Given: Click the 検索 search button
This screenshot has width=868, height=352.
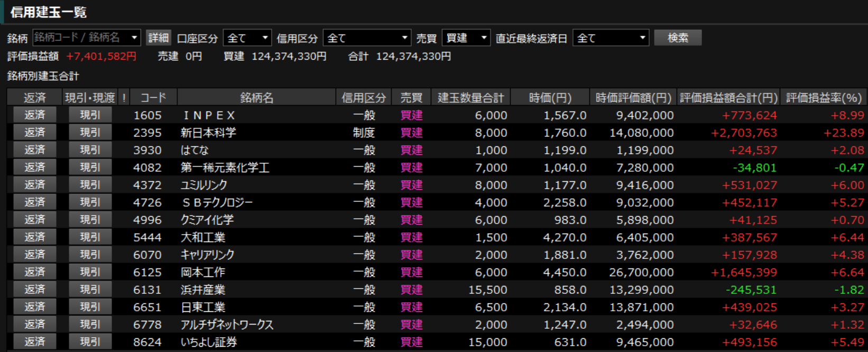Looking at the screenshot, I should coord(678,38).
